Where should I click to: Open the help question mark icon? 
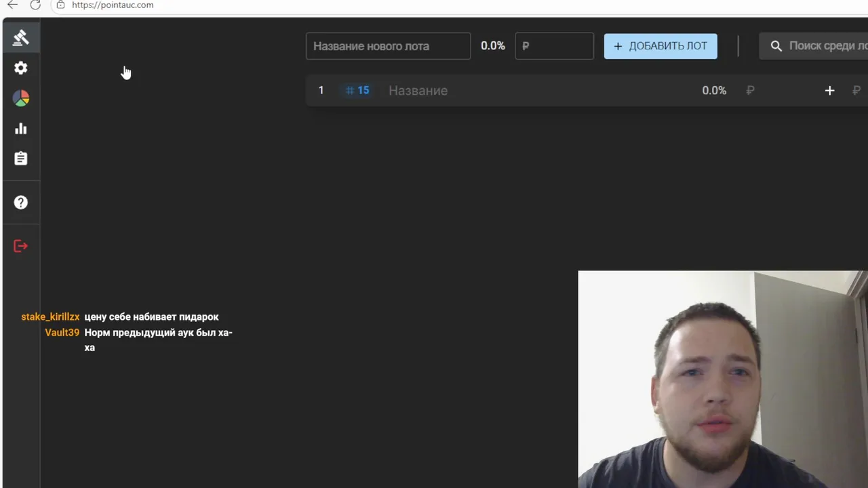coord(21,203)
